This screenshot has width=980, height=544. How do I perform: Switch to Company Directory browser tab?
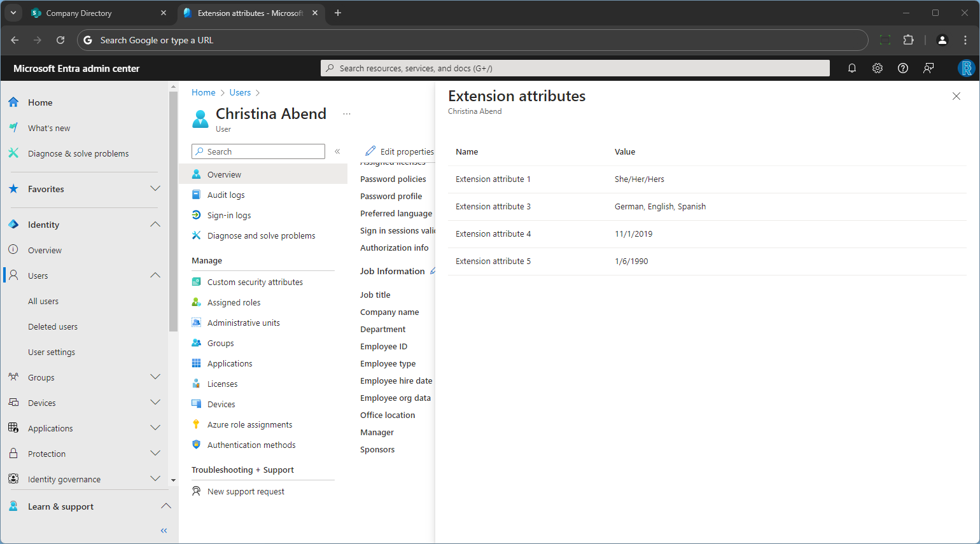coord(99,13)
